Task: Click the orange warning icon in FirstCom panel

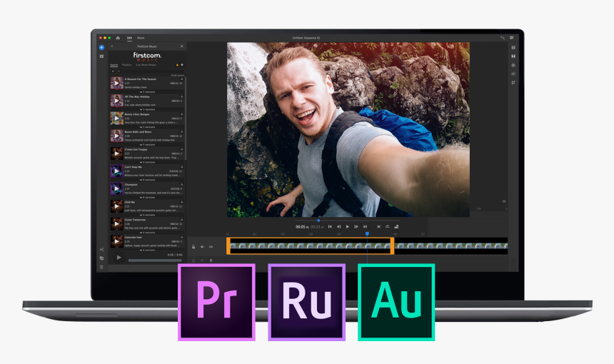Action: click(177, 65)
